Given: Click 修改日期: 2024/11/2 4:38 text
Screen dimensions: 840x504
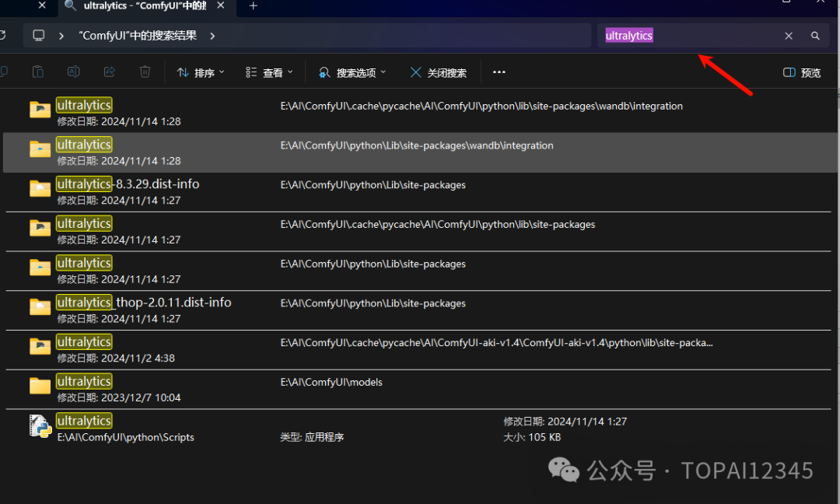Looking at the screenshot, I should 116,358.
